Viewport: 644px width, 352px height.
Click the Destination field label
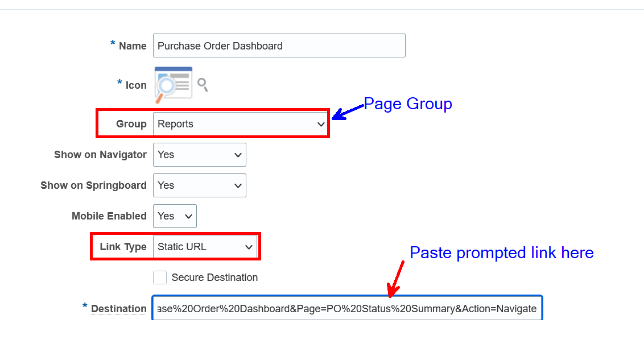pos(119,309)
